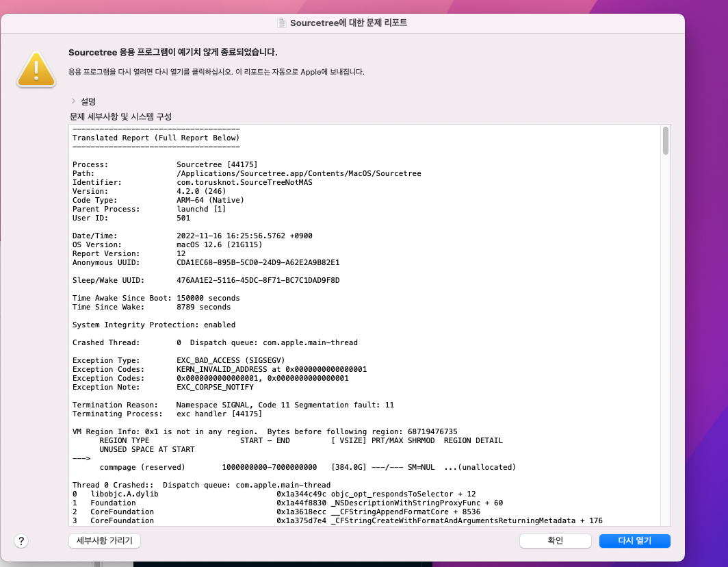Screen dimensions: 728x567
Task: Click the 확인 OK button
Action: point(556,540)
